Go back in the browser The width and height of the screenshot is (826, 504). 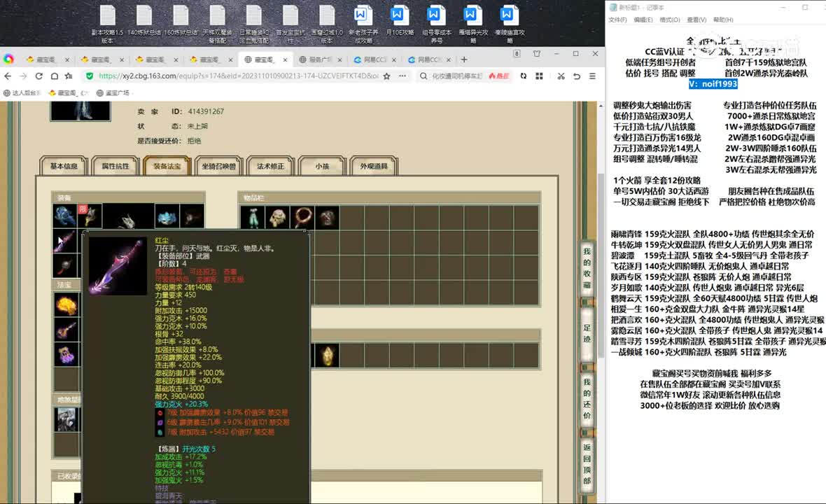[x=8, y=76]
